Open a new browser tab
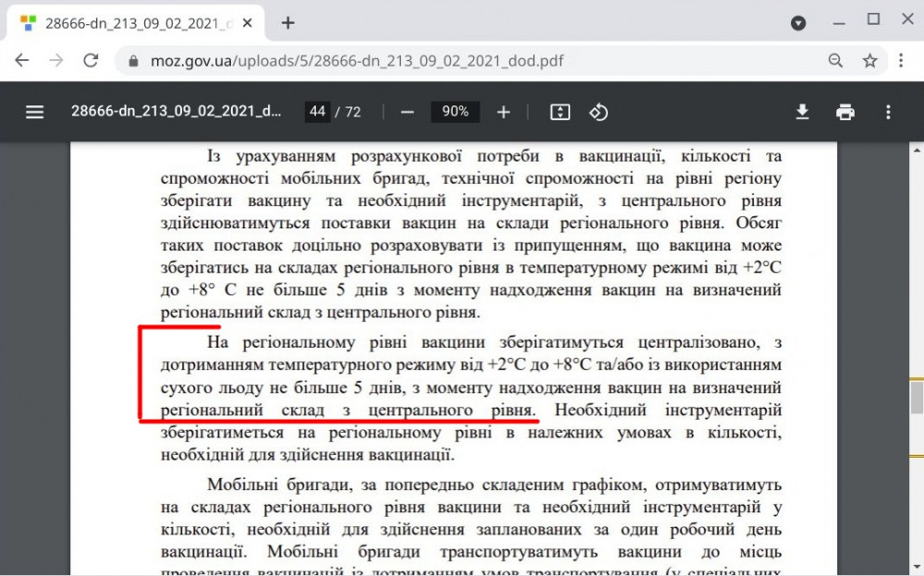The height and width of the screenshot is (576, 924). (x=288, y=22)
